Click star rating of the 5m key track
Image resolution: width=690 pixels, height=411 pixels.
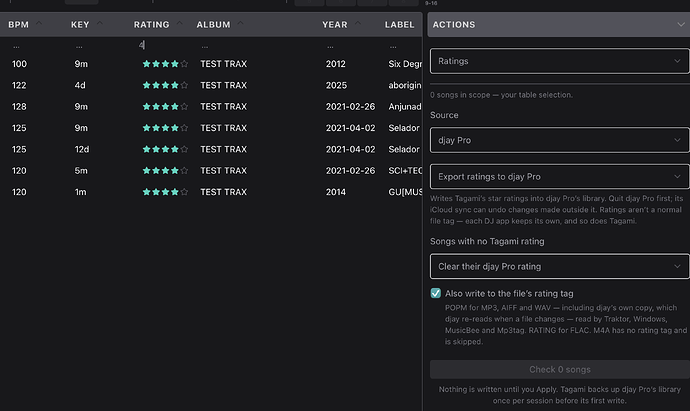click(x=165, y=171)
